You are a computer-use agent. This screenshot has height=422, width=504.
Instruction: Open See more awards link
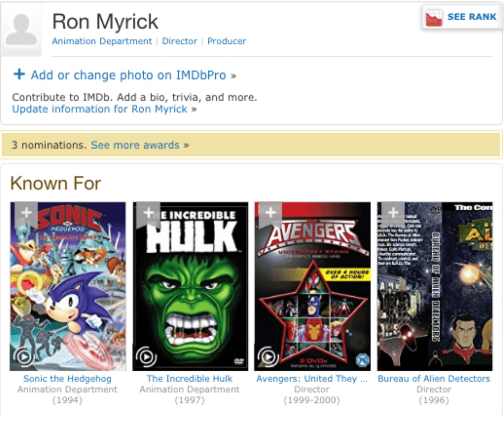[x=135, y=145]
